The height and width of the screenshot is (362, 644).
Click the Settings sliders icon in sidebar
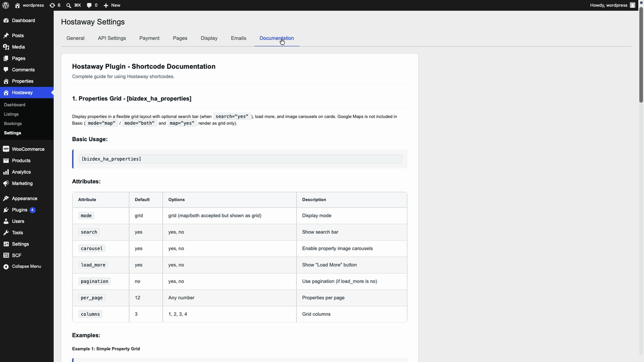coord(6,244)
